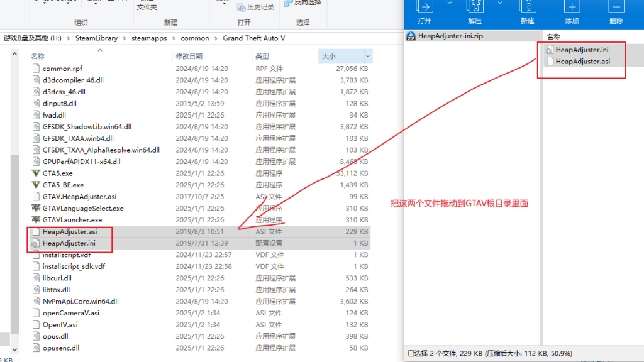Open the breadcrumb chevron after common
This screenshot has height=362, width=644.
pos(216,38)
